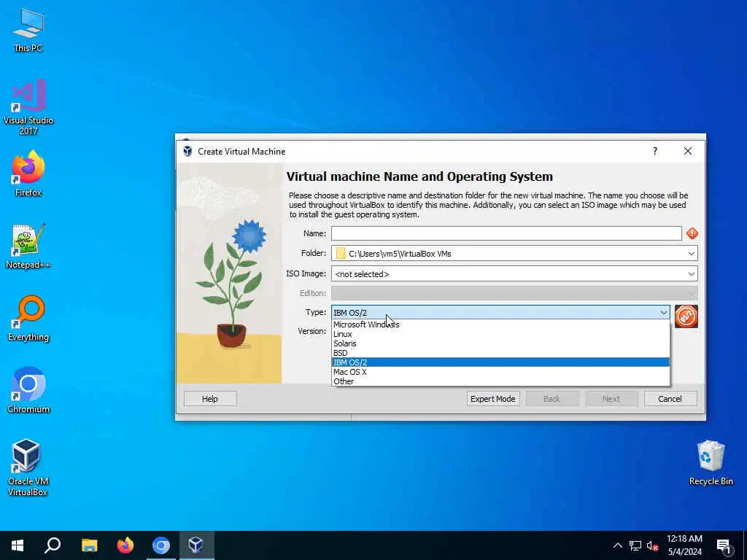Viewport: 747px width, 560px height.
Task: Click the muted volume tray icon
Action: (652, 545)
